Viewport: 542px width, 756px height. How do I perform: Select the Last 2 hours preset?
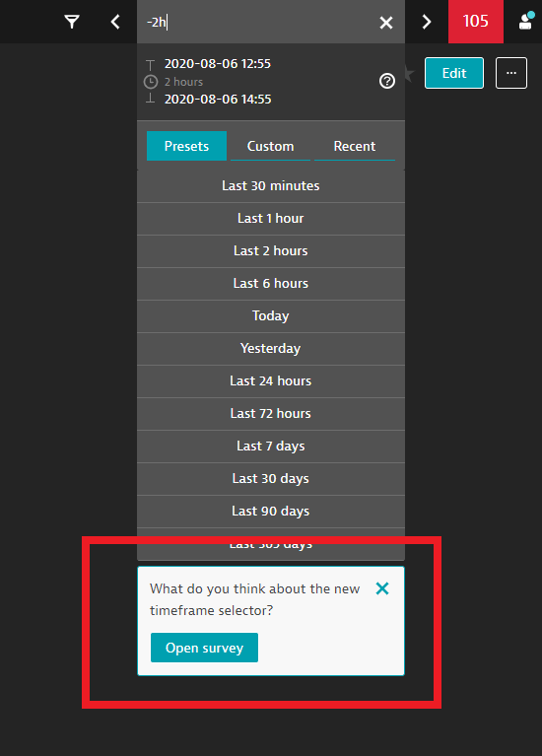pos(271,251)
